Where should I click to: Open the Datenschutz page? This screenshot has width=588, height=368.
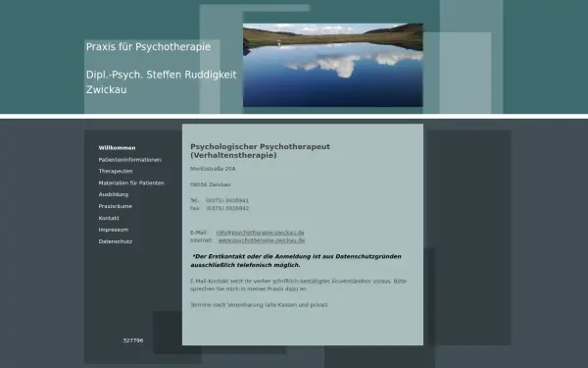pos(115,241)
